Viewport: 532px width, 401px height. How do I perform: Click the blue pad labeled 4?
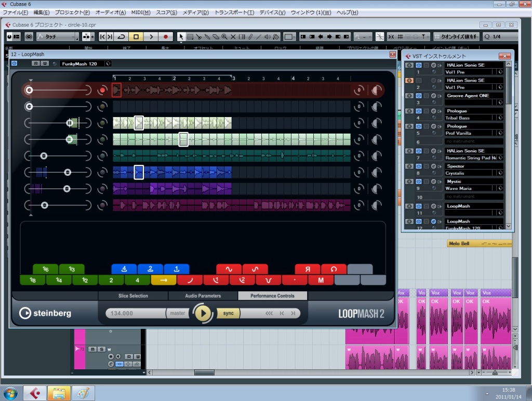(x=124, y=269)
